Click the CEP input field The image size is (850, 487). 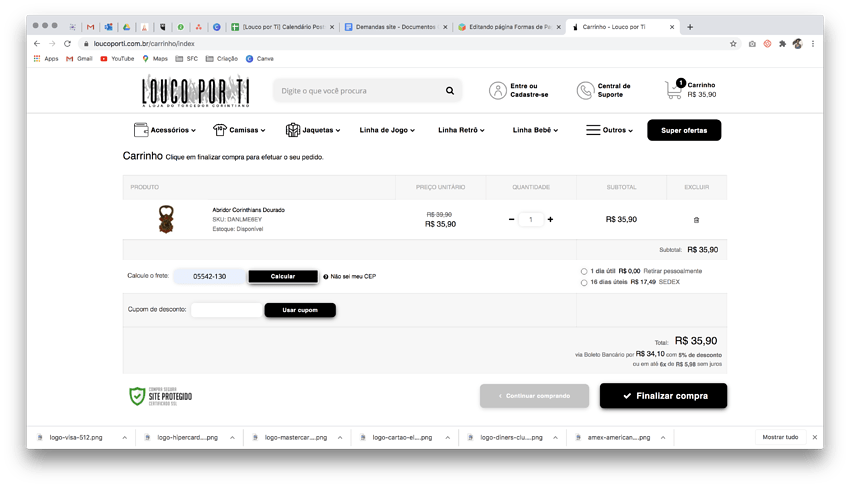(209, 277)
